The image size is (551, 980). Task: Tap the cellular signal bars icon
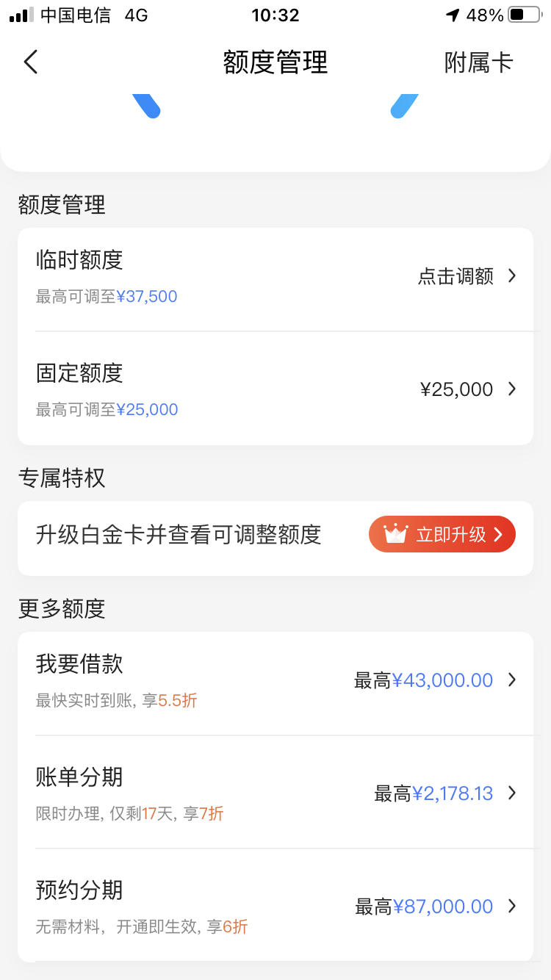21,15
